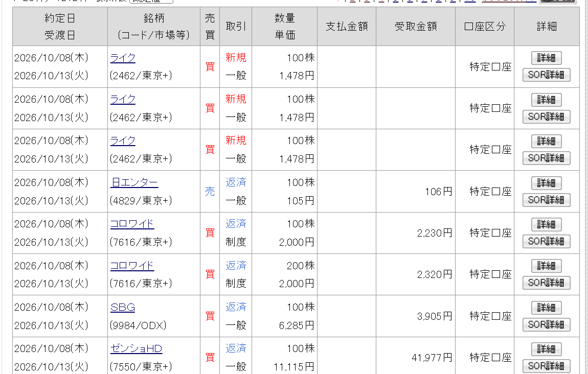Viewport: 588px width, 374px height.
Task: Open the SBG stock link
Action: tap(123, 307)
